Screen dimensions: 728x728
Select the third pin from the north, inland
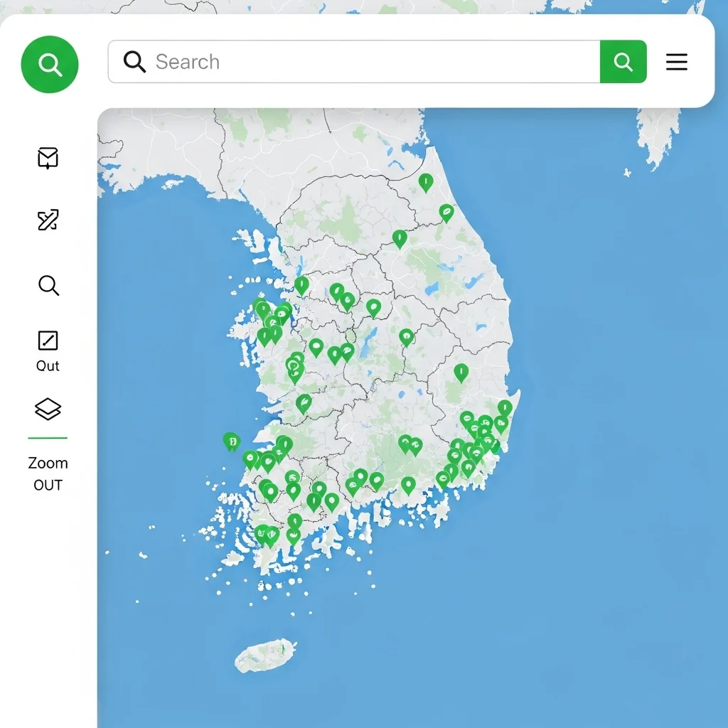[x=400, y=238]
